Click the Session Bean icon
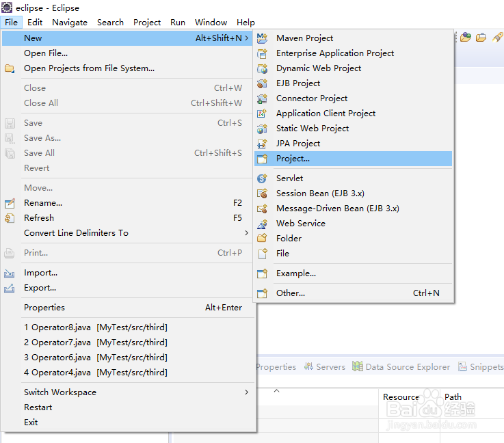The width and height of the screenshot is (504, 443). (x=262, y=193)
